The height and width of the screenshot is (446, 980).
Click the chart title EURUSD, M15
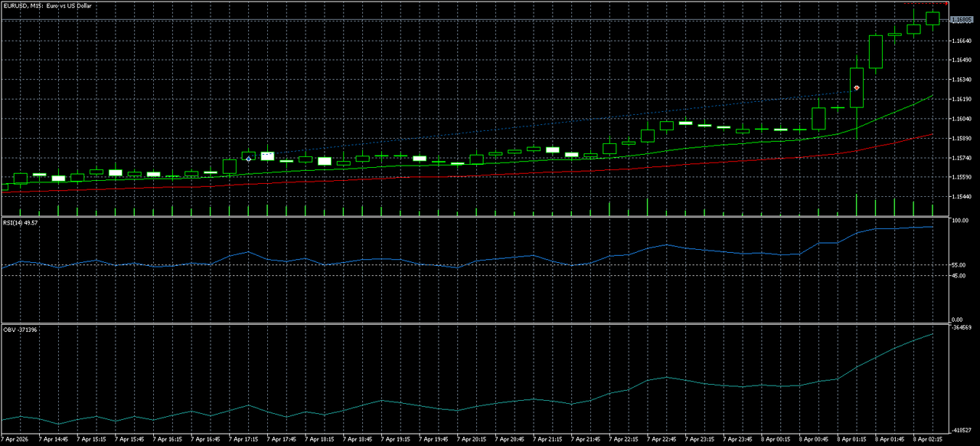[x=24, y=5]
